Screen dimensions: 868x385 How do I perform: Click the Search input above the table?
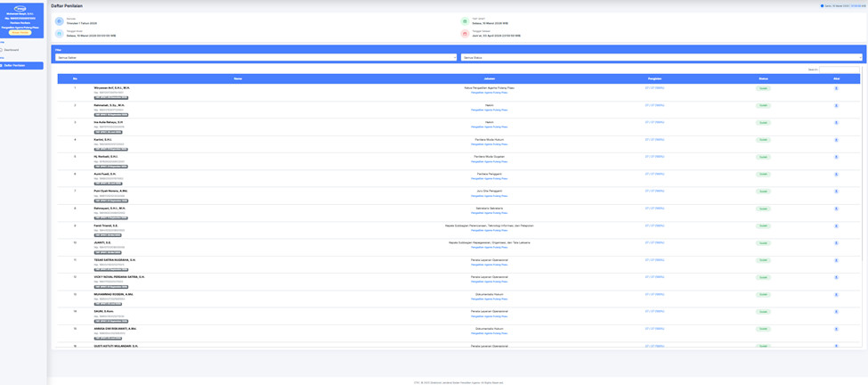pyautogui.click(x=840, y=70)
